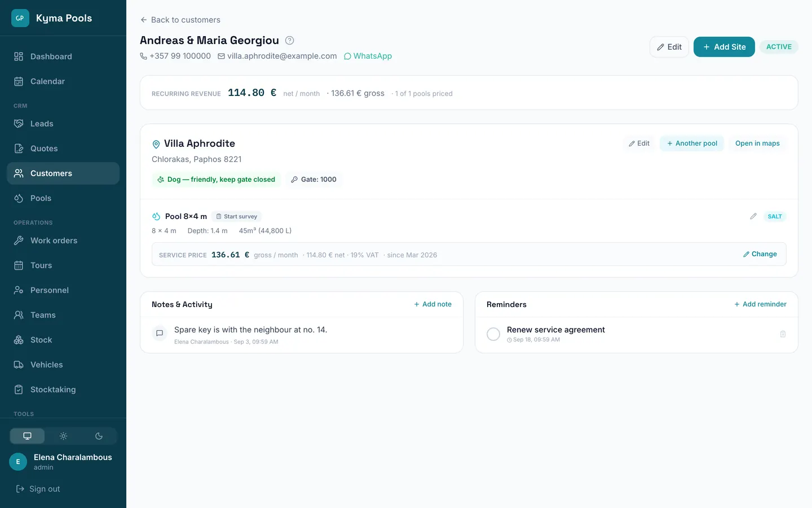Delete the Renew service agreement reminder
The width and height of the screenshot is (812, 508).
click(x=783, y=334)
